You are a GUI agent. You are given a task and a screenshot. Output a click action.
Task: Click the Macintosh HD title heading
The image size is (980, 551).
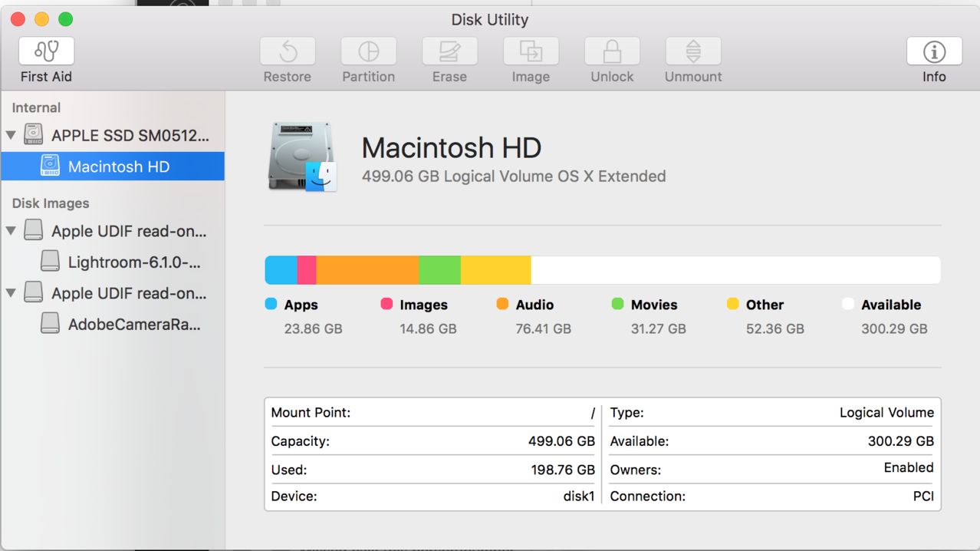[452, 147]
